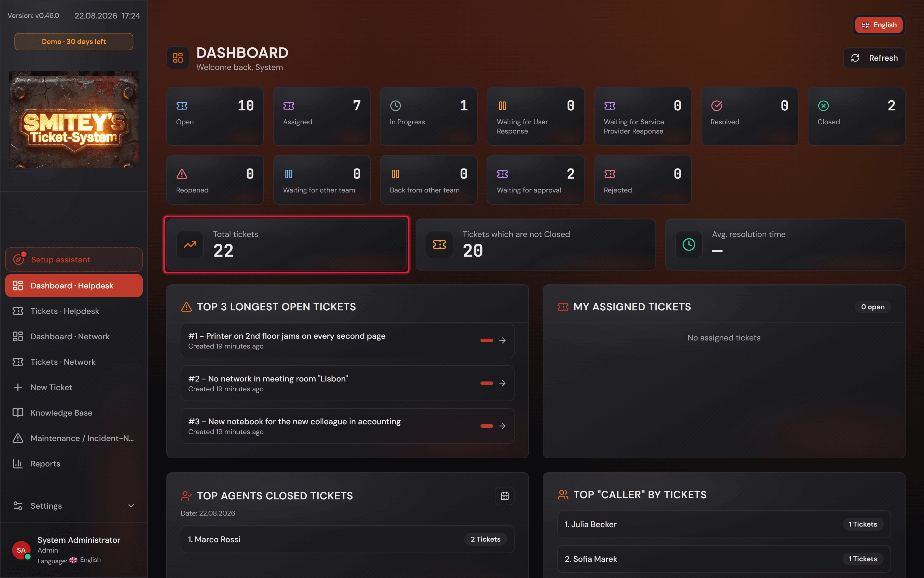This screenshot has height=578, width=924.
Task: Click the Assigned status ticket icon
Action: [x=289, y=106]
